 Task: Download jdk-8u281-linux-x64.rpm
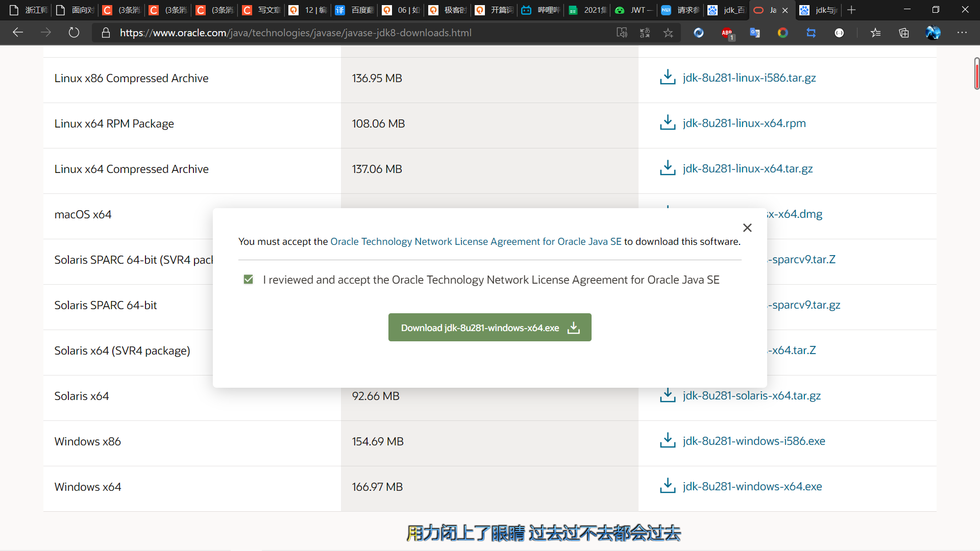pyautogui.click(x=744, y=123)
